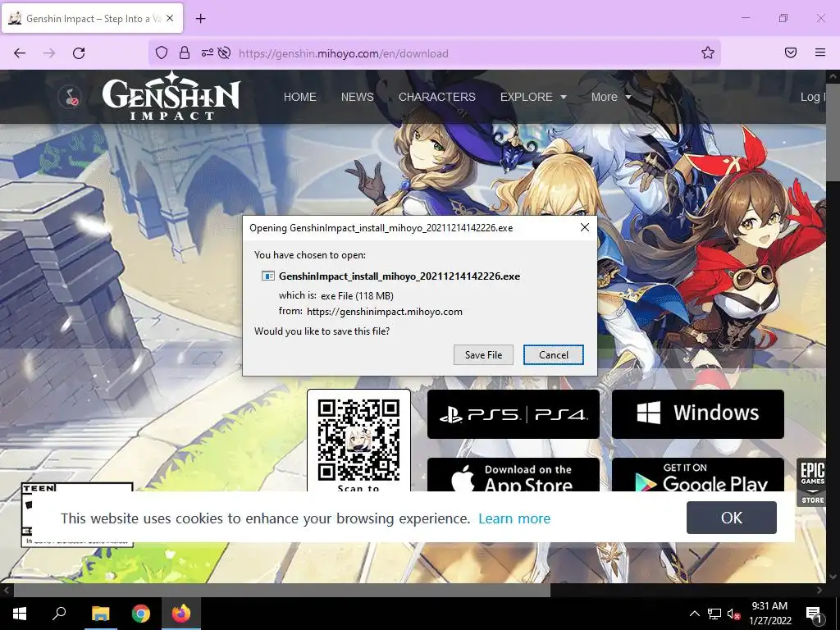Close the file download dialog with X
This screenshot has width=840, height=630.
[585, 228]
